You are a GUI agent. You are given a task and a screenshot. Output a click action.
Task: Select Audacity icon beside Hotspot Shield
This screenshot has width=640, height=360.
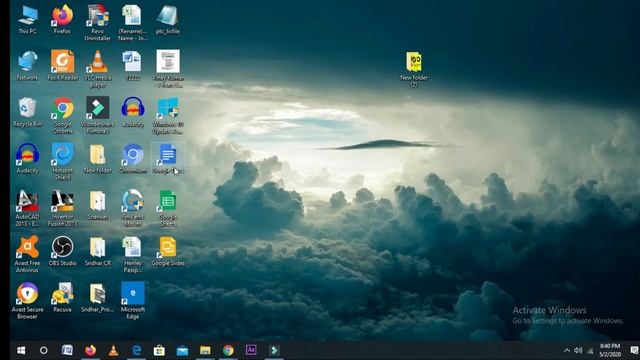click(x=27, y=159)
